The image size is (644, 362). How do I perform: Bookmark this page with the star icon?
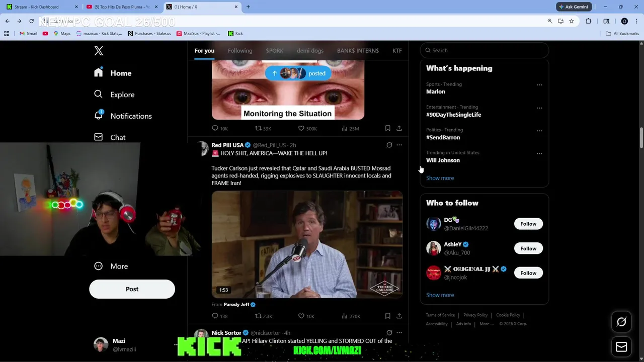[x=572, y=21]
